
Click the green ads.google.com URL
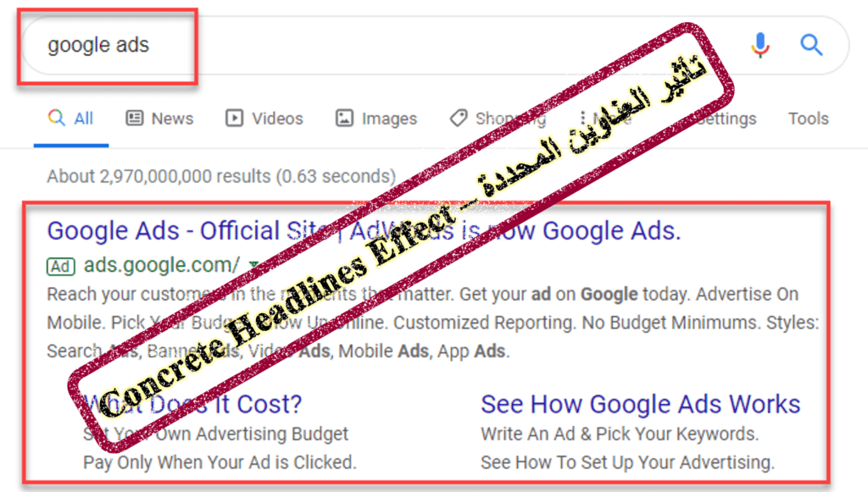[x=162, y=265]
